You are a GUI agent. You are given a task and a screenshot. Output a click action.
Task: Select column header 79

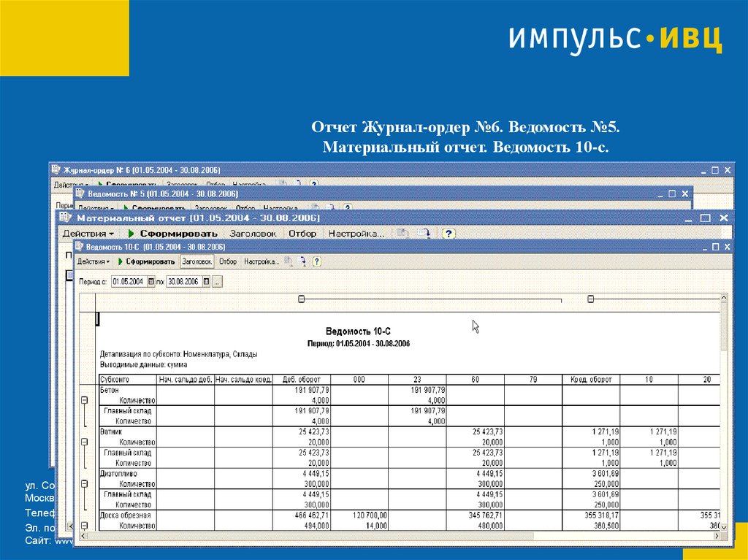coord(533,380)
